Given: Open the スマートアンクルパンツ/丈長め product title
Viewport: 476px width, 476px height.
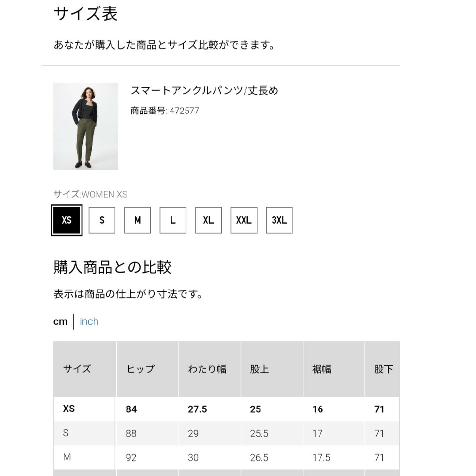Looking at the screenshot, I should click(x=205, y=90).
